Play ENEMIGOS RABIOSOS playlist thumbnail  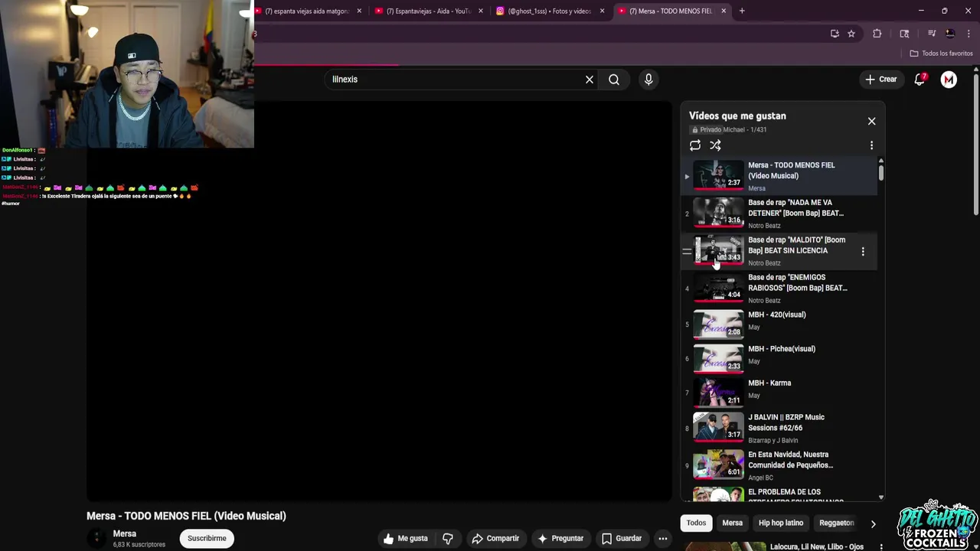[718, 289]
